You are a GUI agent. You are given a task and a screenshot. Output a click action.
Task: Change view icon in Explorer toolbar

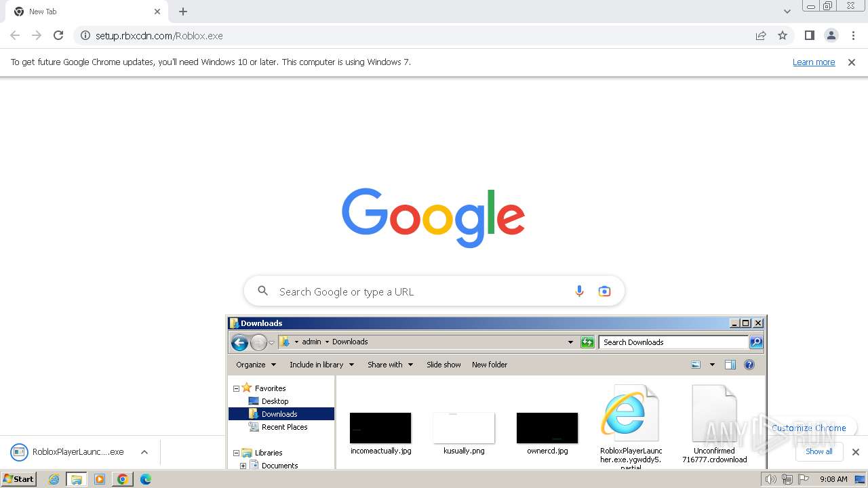point(696,365)
